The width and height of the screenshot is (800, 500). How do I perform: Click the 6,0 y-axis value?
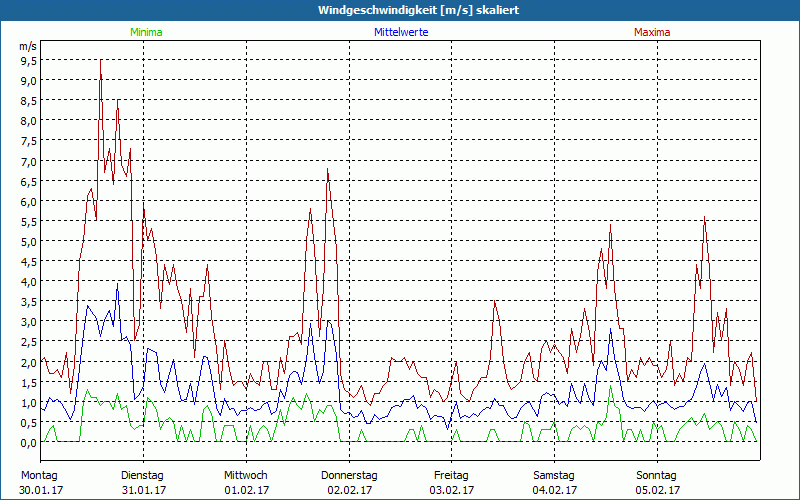pyautogui.click(x=29, y=202)
